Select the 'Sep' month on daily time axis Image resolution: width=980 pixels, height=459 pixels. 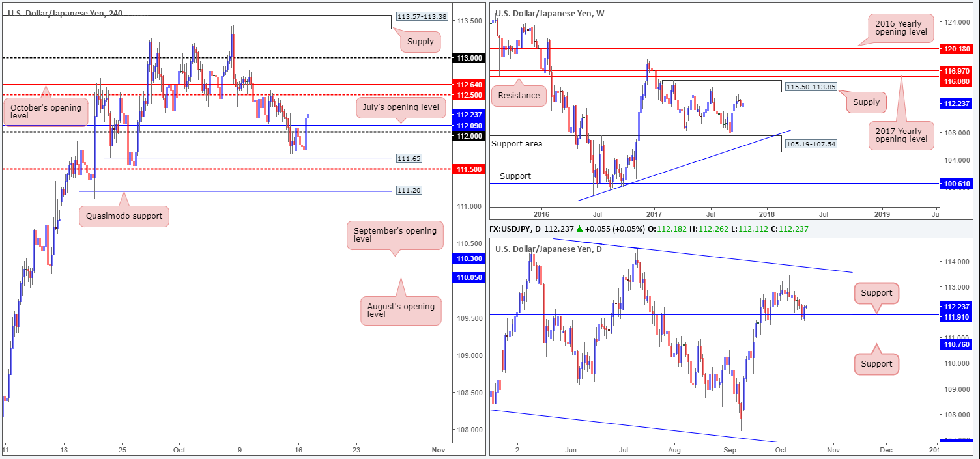730,450
